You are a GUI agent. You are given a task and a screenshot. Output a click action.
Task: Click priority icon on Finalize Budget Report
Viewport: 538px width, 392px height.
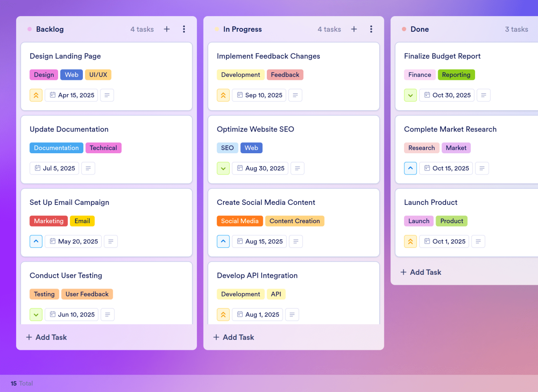tap(410, 95)
